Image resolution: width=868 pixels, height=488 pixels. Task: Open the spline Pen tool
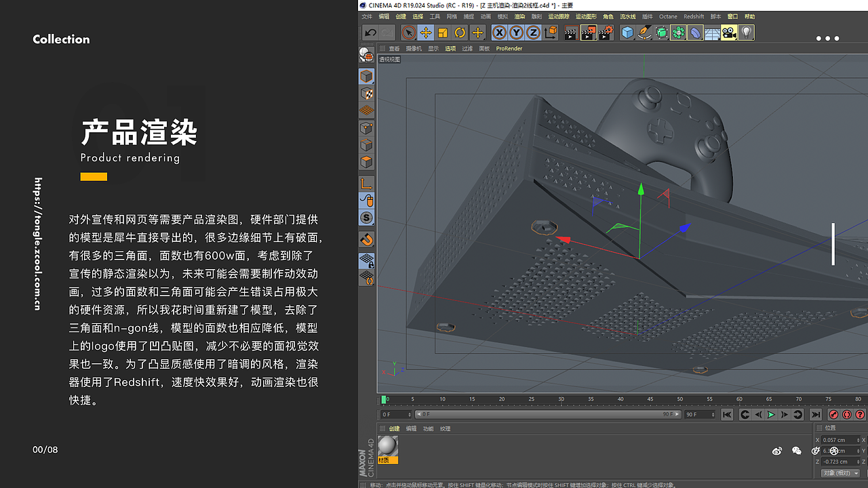(644, 33)
